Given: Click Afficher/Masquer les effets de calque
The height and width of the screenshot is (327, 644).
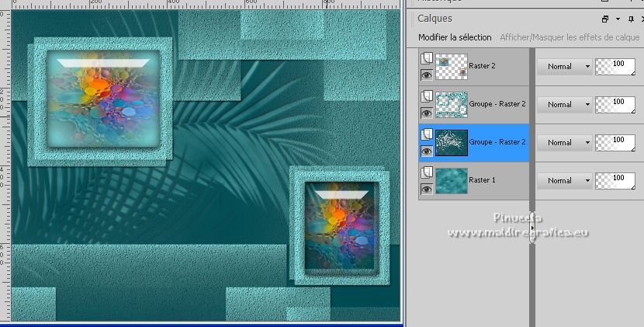Looking at the screenshot, I should [570, 37].
